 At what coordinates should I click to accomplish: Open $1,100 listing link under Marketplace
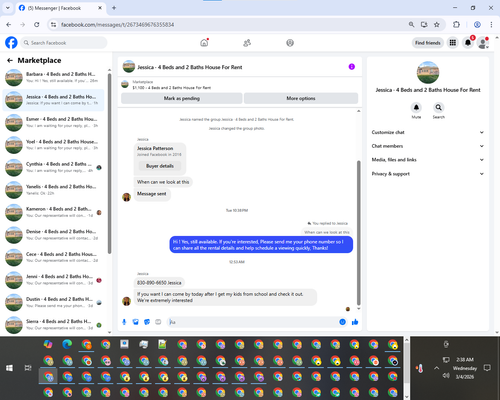pyautogui.click(x=172, y=88)
